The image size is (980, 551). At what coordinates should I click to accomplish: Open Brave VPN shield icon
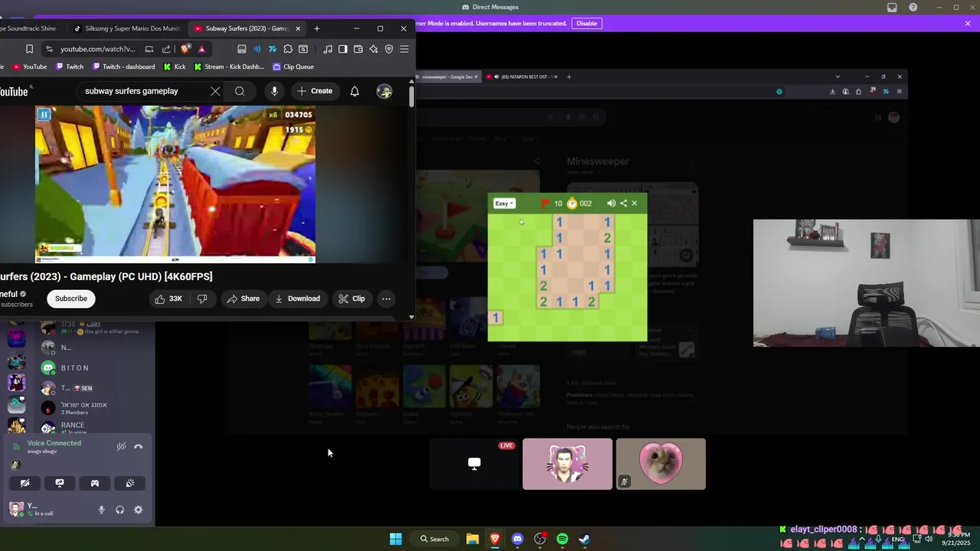389,49
